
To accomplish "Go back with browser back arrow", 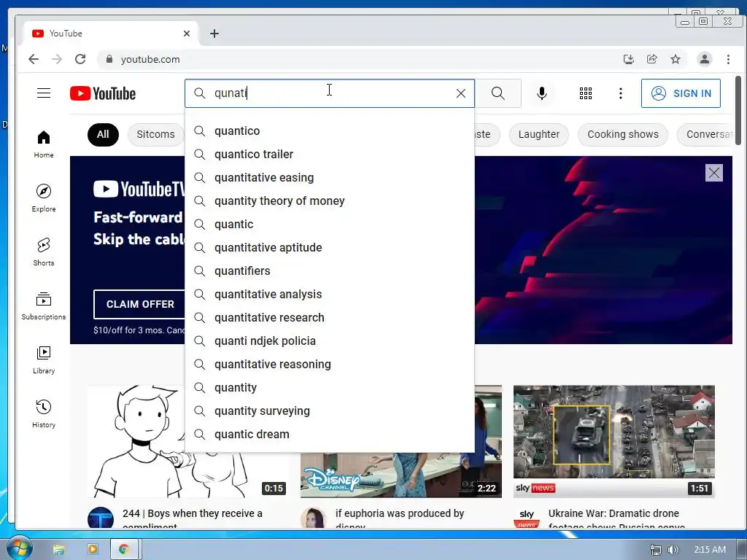I will (x=34, y=59).
